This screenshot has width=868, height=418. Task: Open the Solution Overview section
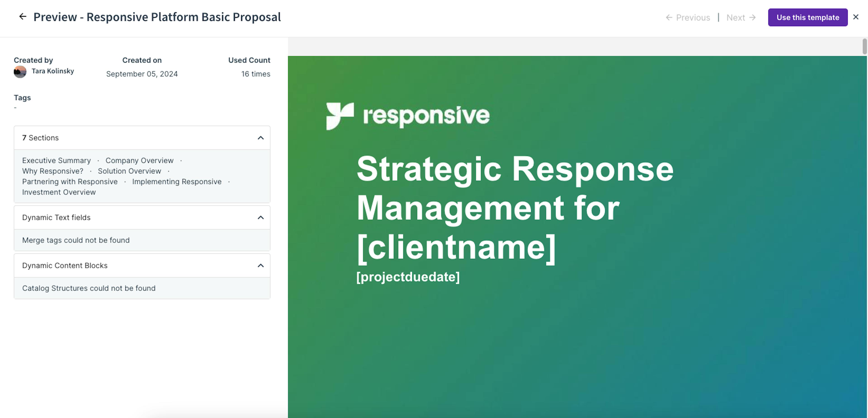point(129,171)
